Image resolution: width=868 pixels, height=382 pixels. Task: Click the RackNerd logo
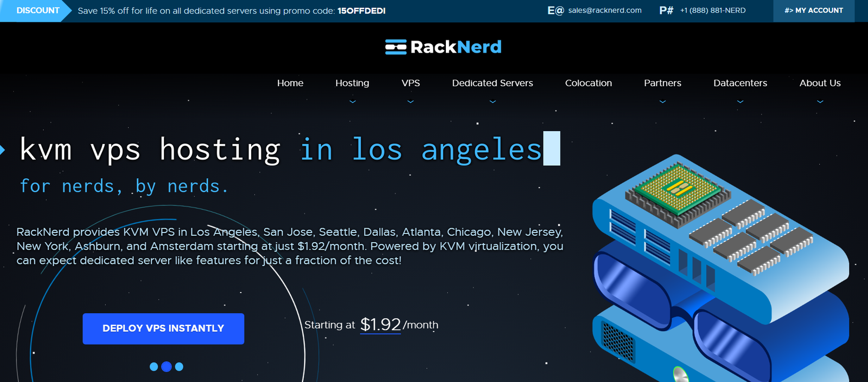pos(443,47)
